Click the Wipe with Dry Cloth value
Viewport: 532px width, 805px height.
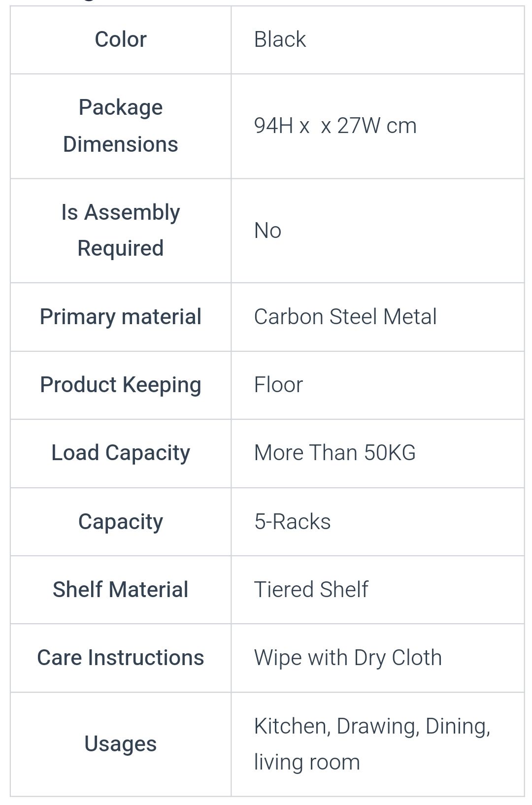pyautogui.click(x=348, y=658)
